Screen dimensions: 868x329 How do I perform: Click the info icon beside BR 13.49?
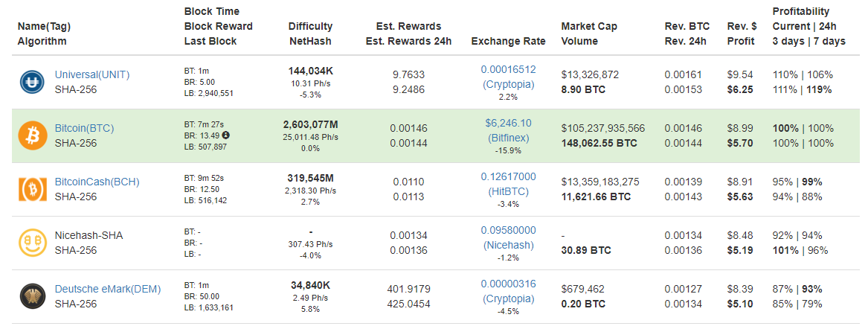226,135
